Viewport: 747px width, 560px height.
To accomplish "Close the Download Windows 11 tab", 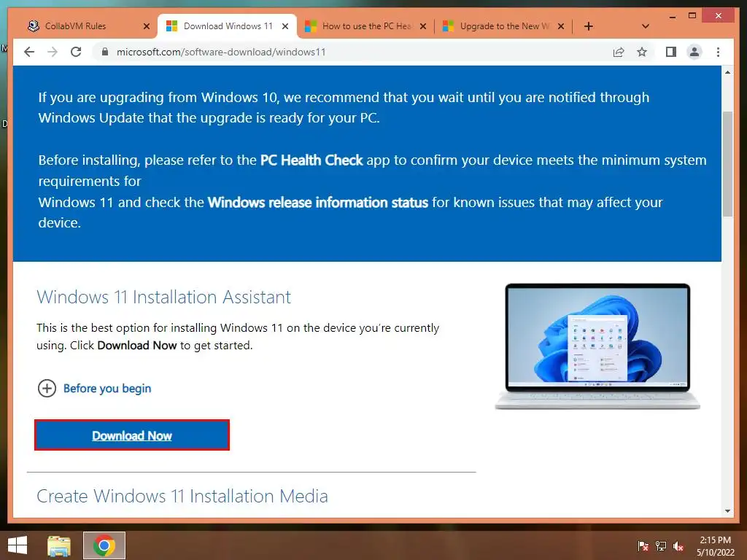I will 285,26.
